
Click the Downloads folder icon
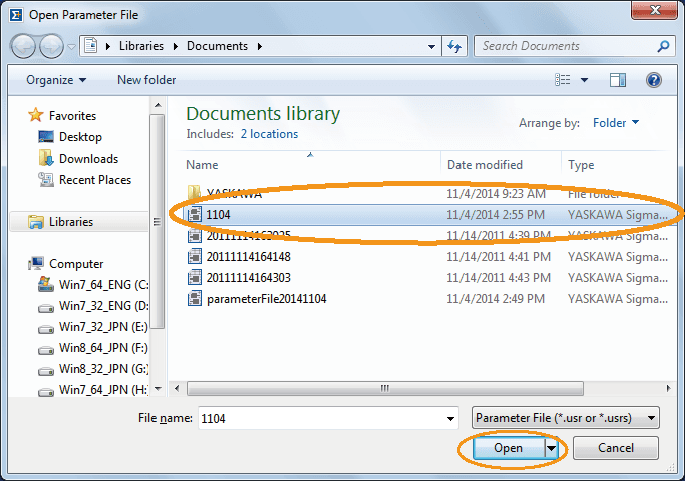(x=46, y=159)
